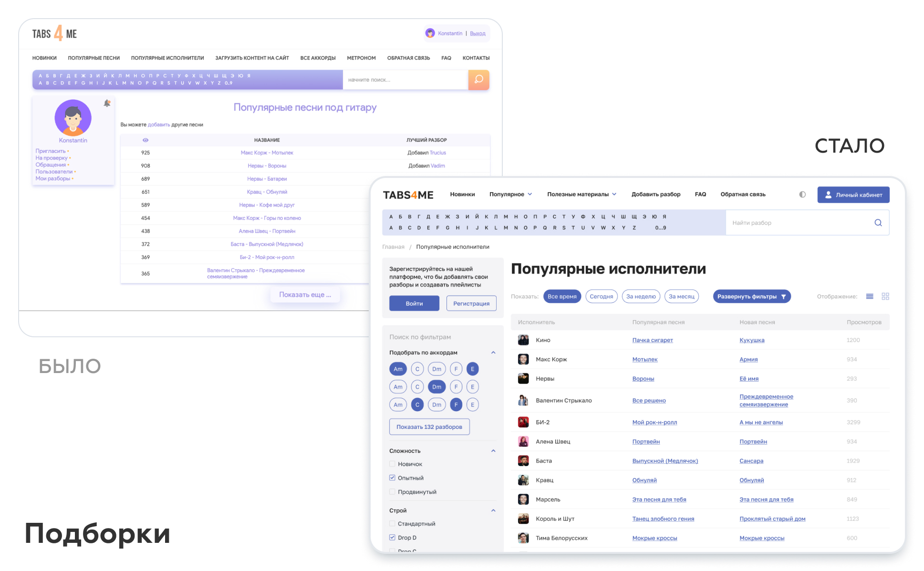This screenshot has width=924, height=571.
Task: Click the Личный кабинет button
Action: [x=853, y=195]
